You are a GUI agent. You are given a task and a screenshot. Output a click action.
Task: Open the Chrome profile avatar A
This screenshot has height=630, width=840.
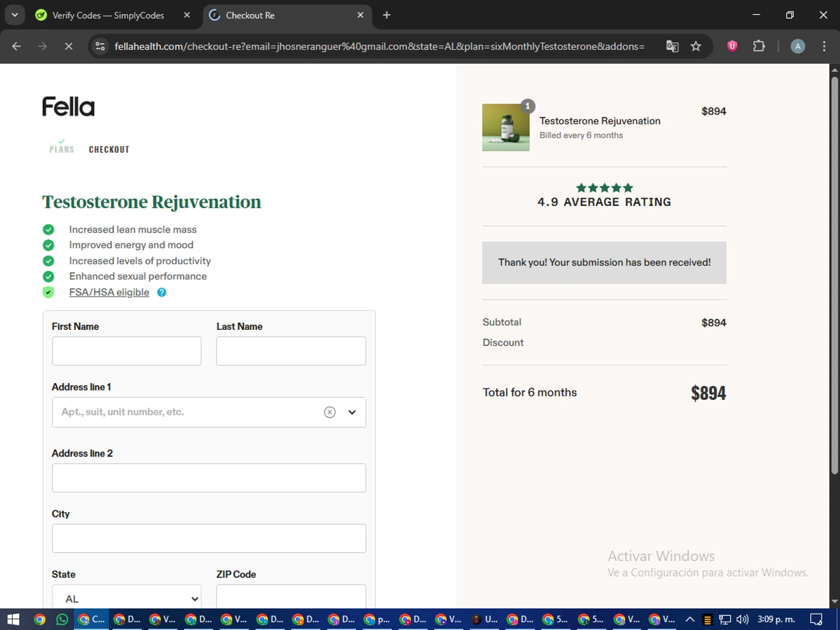[x=798, y=46]
